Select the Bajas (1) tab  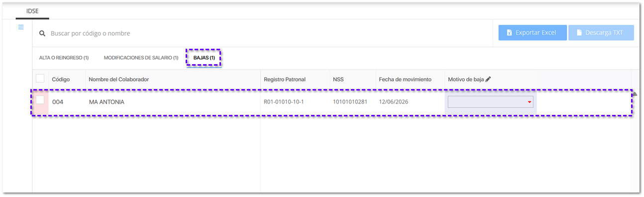click(x=204, y=58)
